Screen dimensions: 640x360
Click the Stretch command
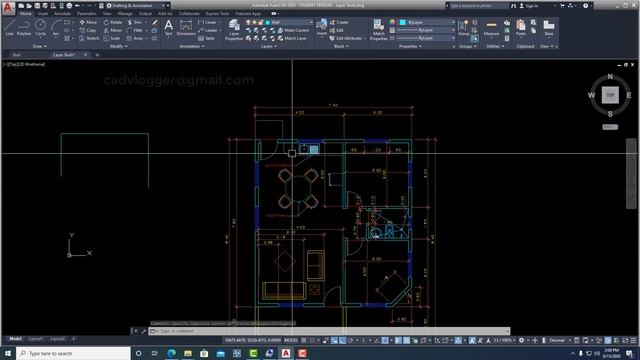coord(89,38)
